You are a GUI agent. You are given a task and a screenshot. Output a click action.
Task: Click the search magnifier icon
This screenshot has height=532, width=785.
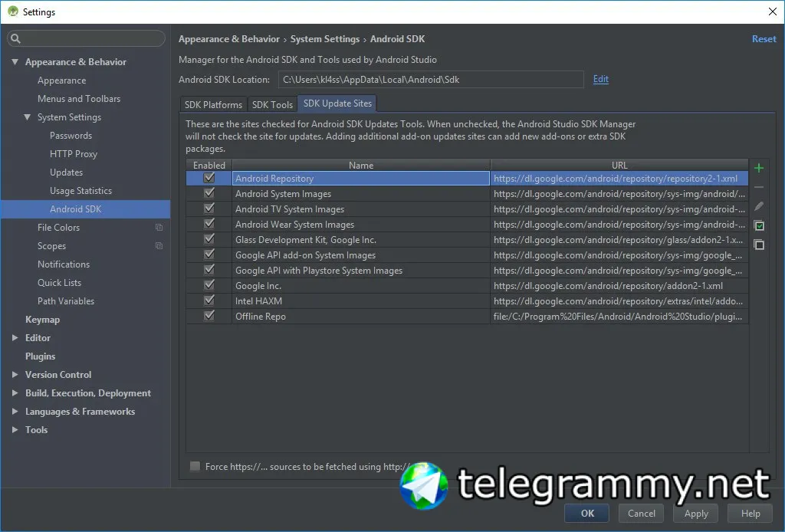15,38
